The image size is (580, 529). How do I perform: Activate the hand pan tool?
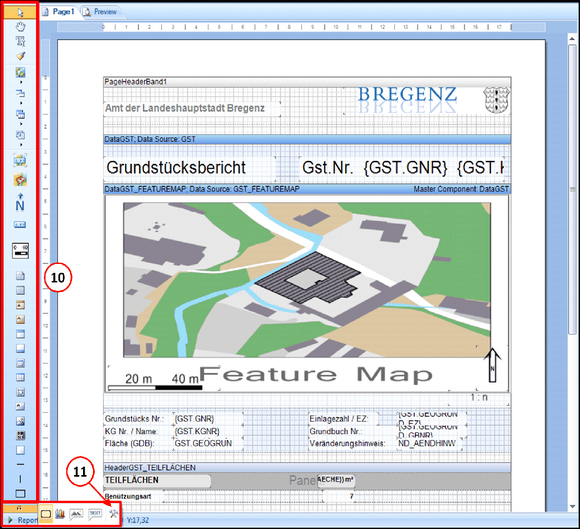pyautogui.click(x=20, y=26)
